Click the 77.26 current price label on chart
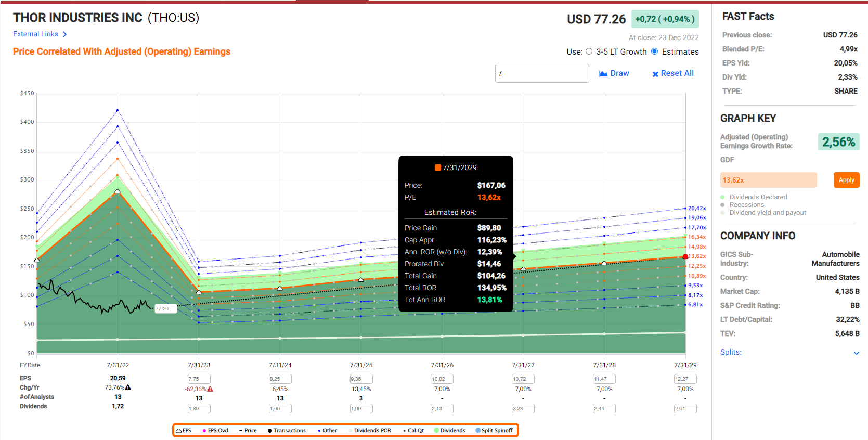Viewport: 868px width, 440px height. point(165,309)
